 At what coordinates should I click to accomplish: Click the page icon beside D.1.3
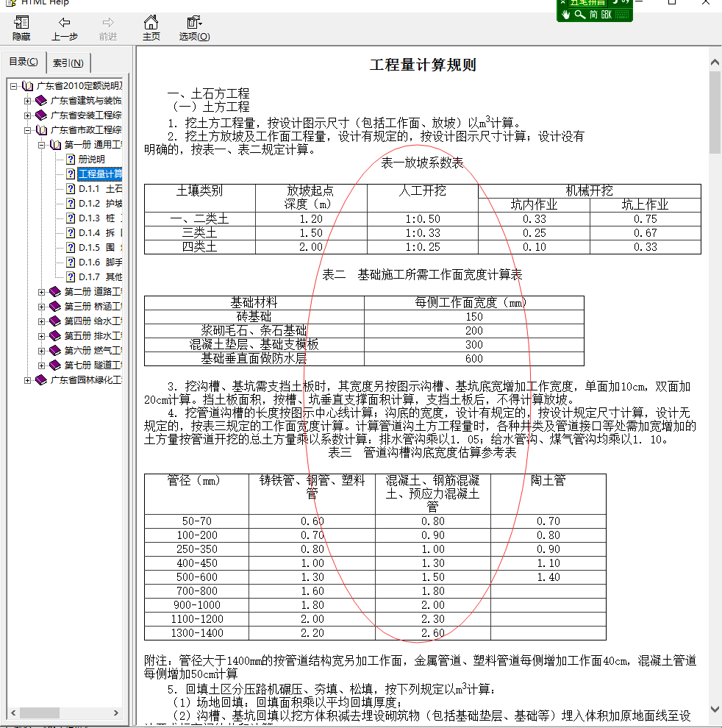(x=71, y=218)
